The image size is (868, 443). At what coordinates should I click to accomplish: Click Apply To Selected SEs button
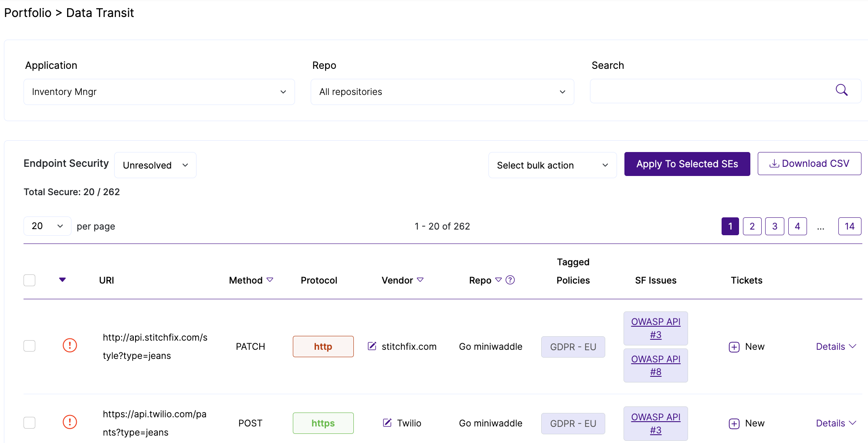click(x=687, y=164)
